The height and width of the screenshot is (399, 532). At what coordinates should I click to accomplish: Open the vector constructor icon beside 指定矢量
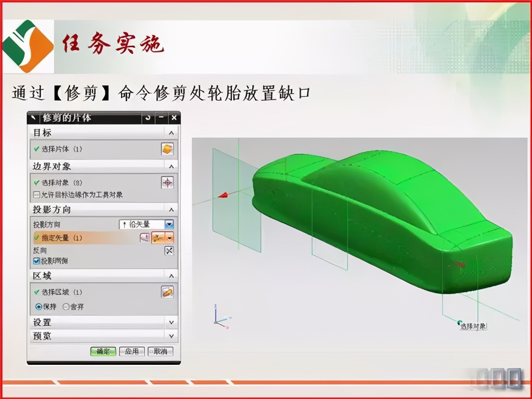(x=144, y=238)
